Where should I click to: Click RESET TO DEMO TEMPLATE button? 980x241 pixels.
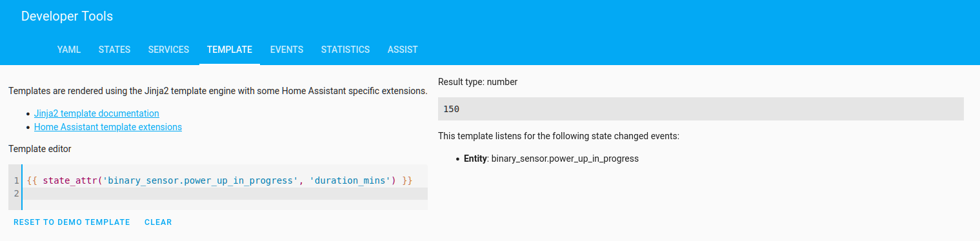pos(72,222)
